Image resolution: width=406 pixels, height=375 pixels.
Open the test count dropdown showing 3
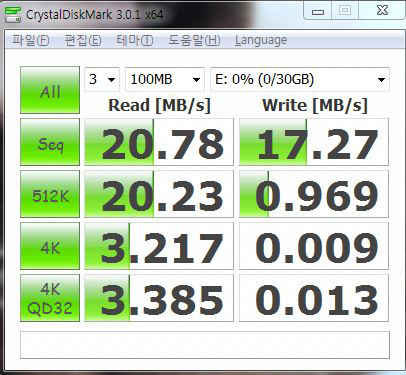[x=102, y=79]
